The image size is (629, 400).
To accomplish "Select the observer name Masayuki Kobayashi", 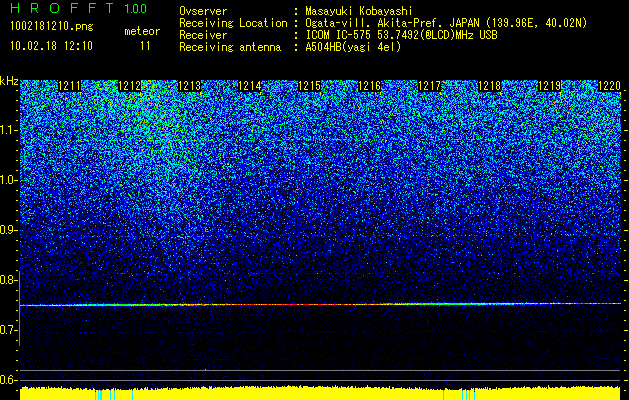I will (x=359, y=11).
